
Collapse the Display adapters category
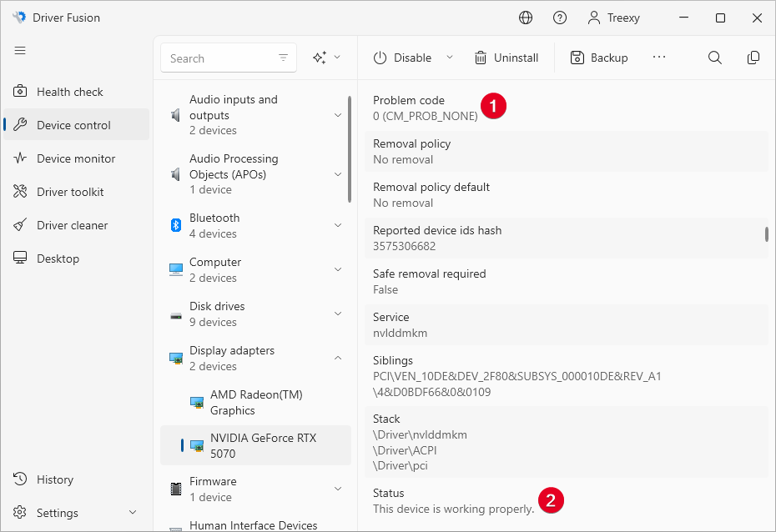[338, 358]
